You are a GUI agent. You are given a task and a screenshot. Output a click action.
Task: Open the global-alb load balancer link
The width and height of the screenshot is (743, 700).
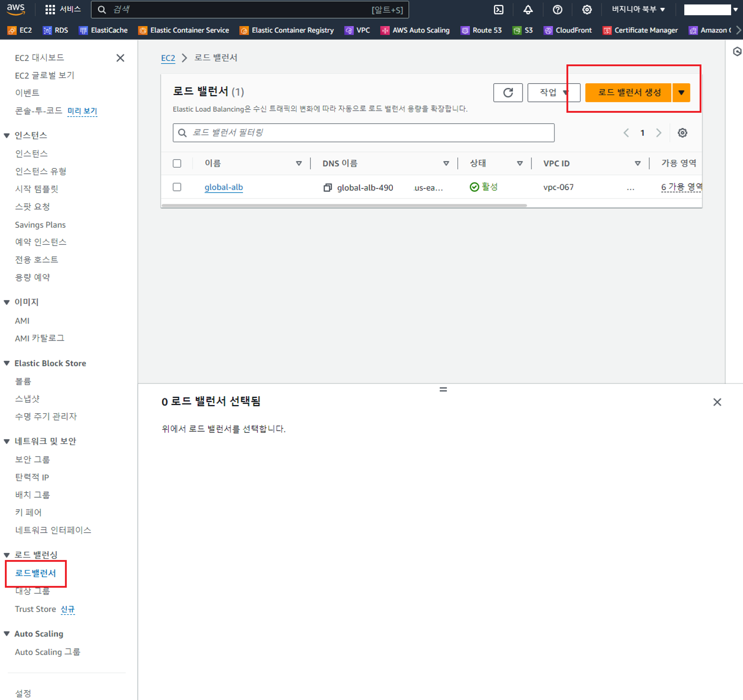click(x=224, y=187)
